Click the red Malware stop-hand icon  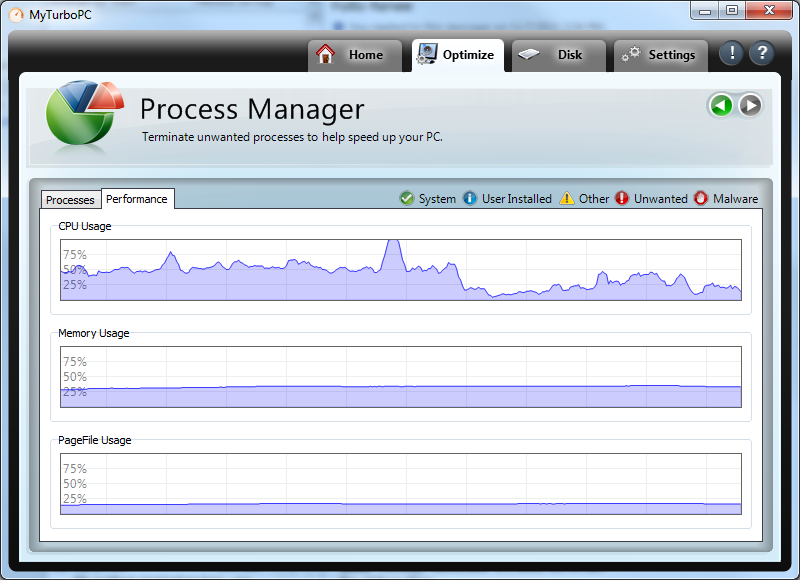click(701, 198)
